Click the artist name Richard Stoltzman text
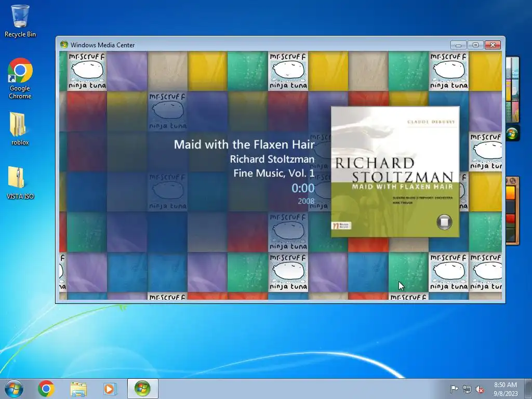 pyautogui.click(x=272, y=159)
